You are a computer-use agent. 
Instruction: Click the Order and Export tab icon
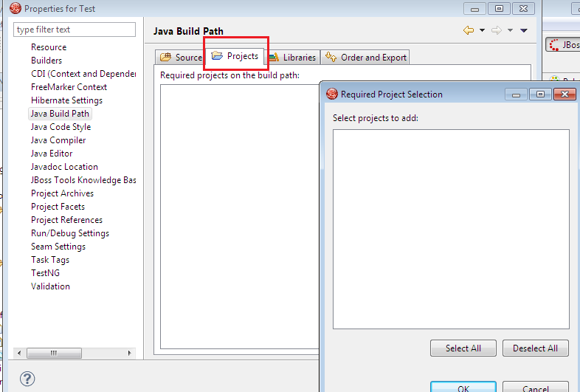click(331, 57)
